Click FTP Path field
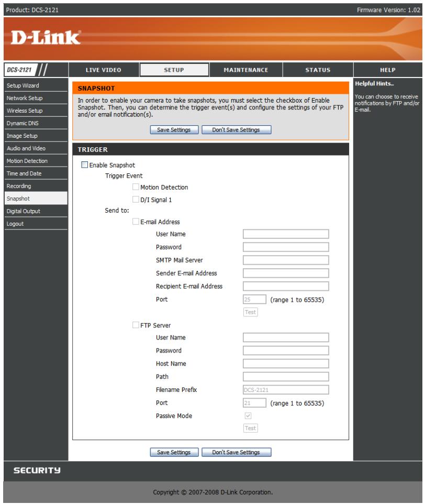The width and height of the screenshot is (425, 504). coord(286,376)
